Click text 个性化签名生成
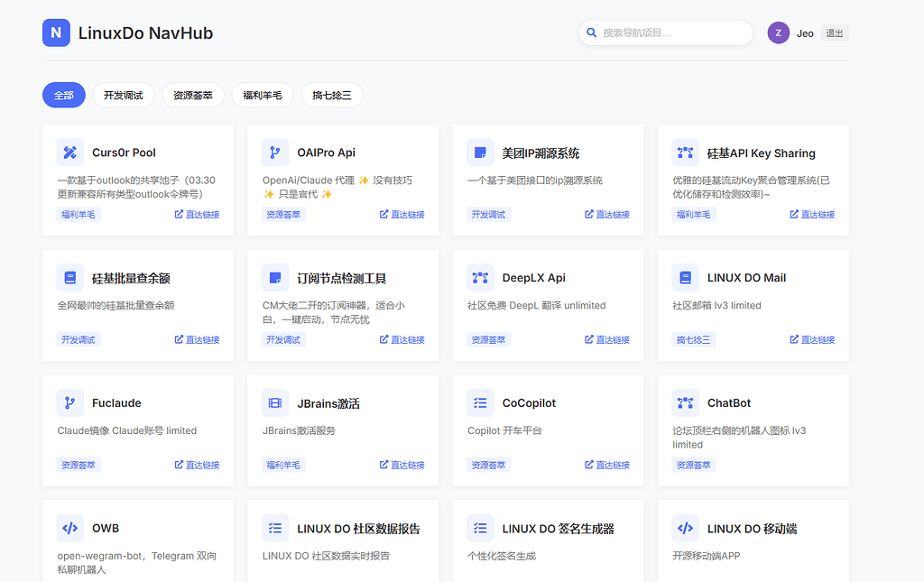The height and width of the screenshot is (582, 924). tap(502, 556)
